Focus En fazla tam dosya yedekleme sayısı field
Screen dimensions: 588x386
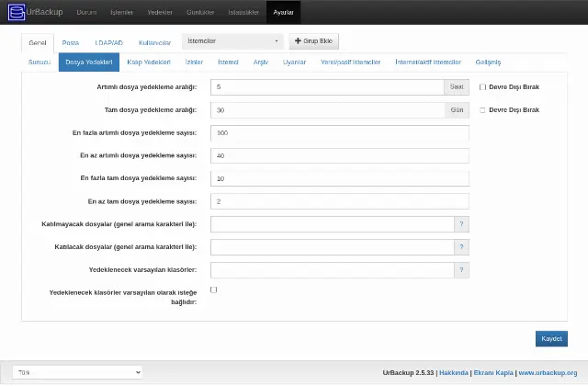click(x=340, y=178)
